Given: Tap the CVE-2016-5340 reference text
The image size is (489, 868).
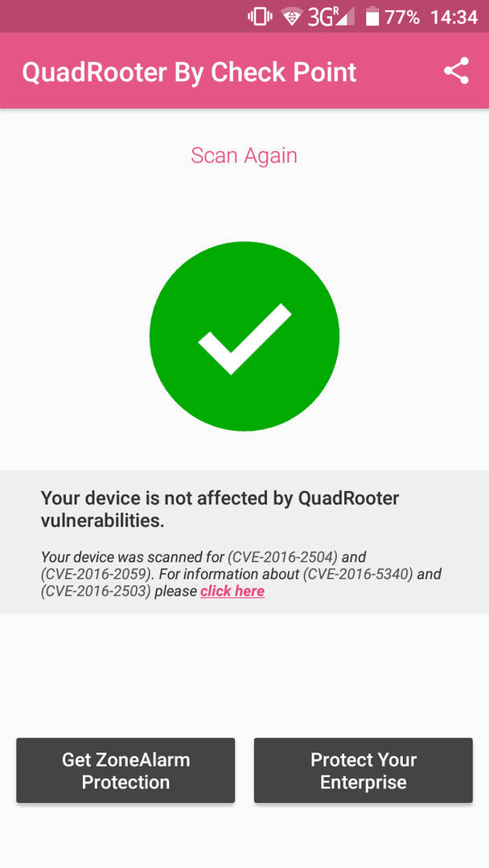Looking at the screenshot, I should tap(358, 574).
